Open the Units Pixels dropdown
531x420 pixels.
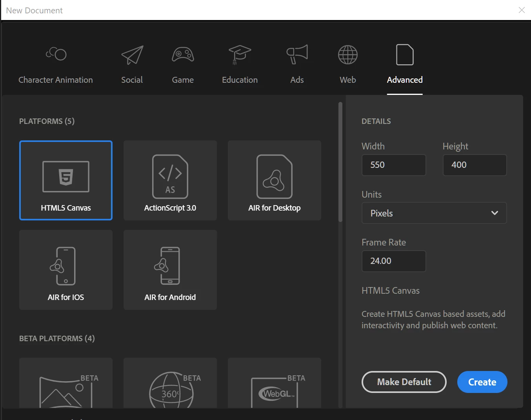pos(434,213)
